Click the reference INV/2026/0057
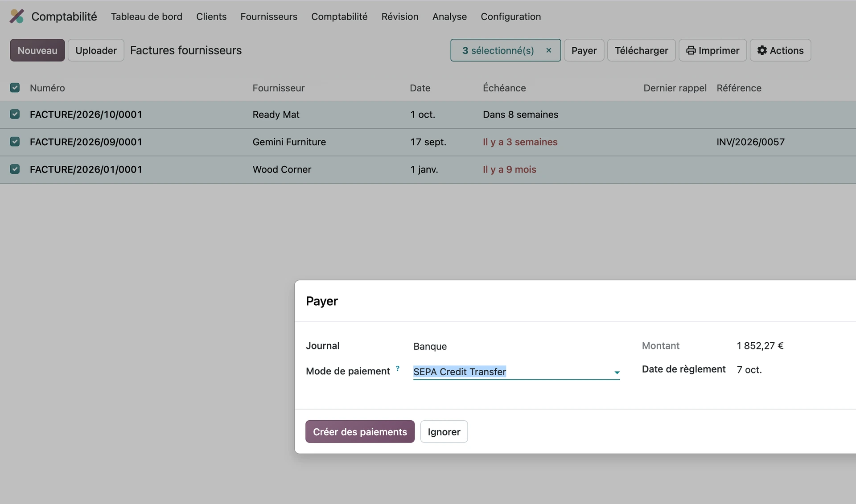The width and height of the screenshot is (856, 504). (750, 142)
